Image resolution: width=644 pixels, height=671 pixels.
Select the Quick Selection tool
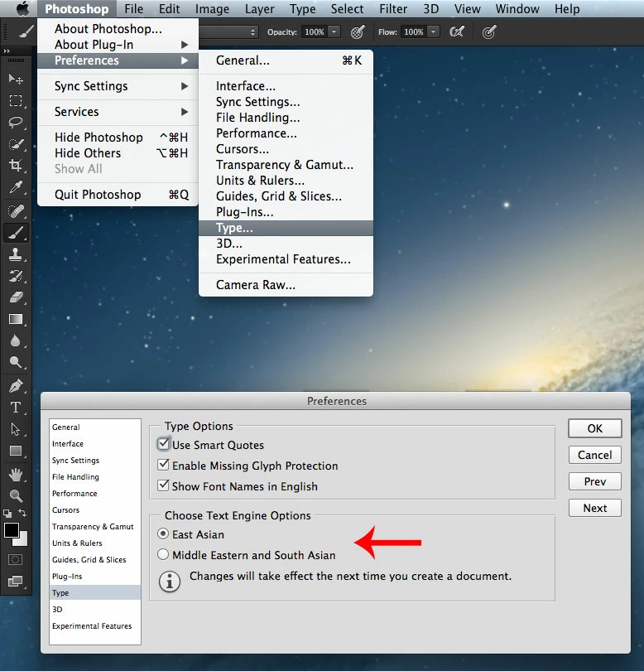(x=16, y=144)
